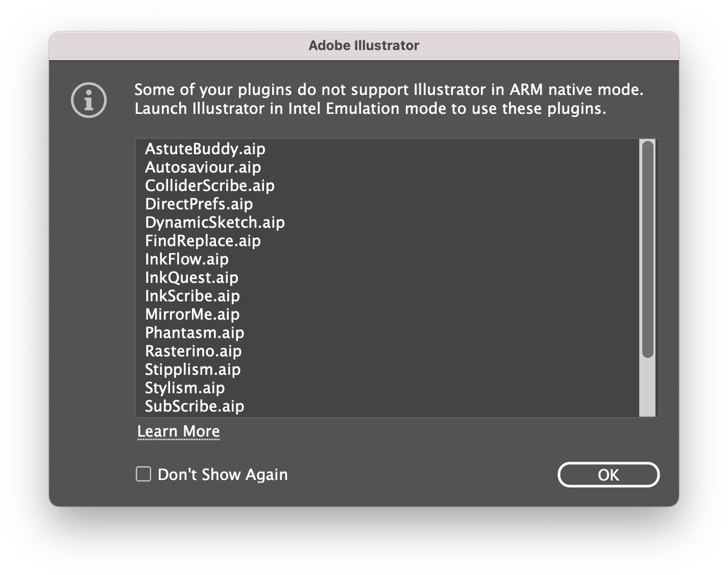Choose DirectPrefs.aip from the list
The image size is (728, 575).
tap(199, 204)
